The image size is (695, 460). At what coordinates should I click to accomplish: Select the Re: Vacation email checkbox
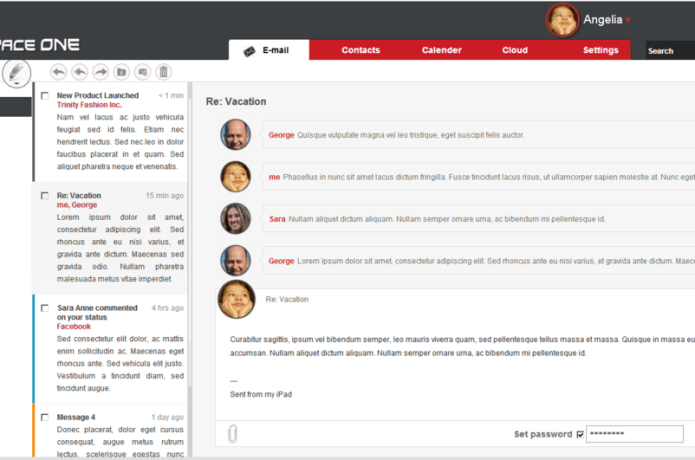coord(45,196)
